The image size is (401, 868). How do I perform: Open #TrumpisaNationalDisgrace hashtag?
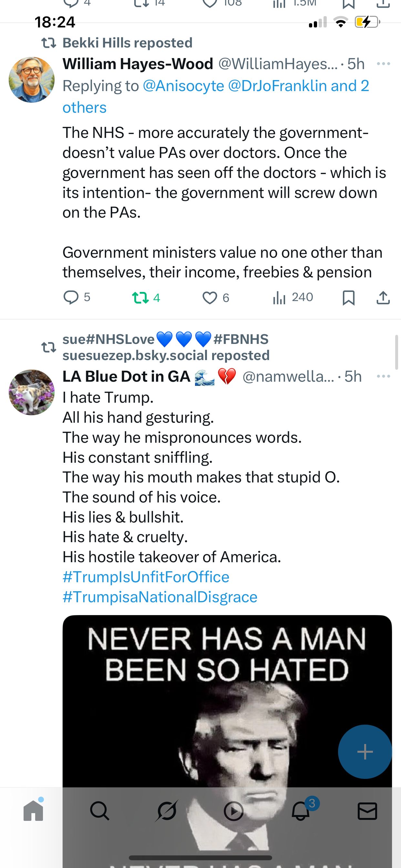coord(160,597)
